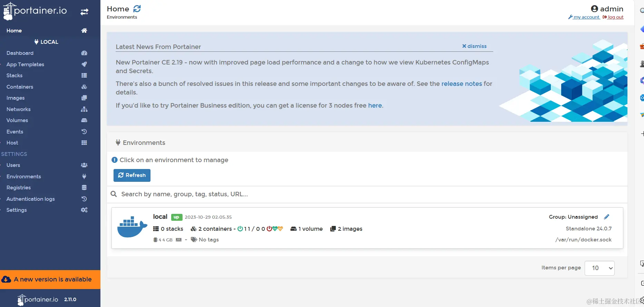Screen dimensions: 644x307
Task: Click the red stopped containers power icon
Action: click(269, 229)
